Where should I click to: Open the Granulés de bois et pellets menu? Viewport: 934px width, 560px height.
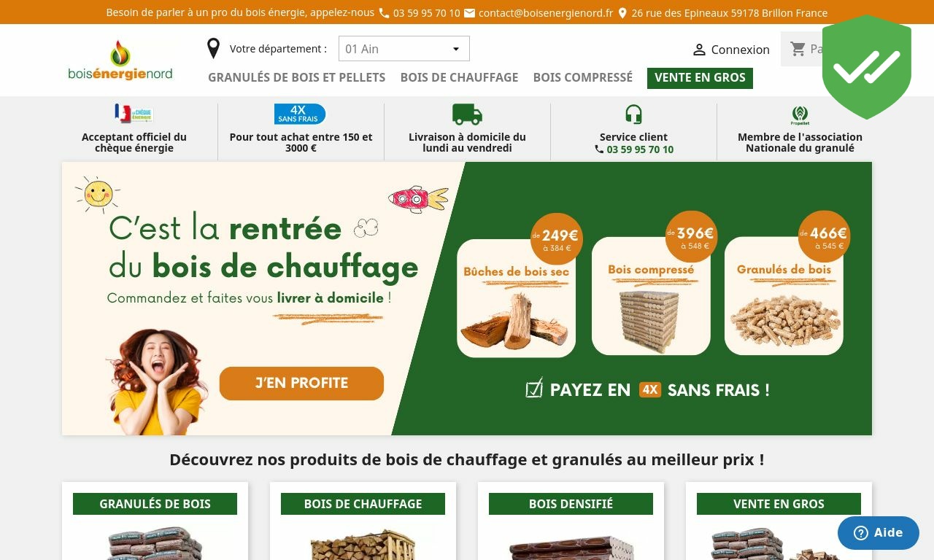[296, 77]
